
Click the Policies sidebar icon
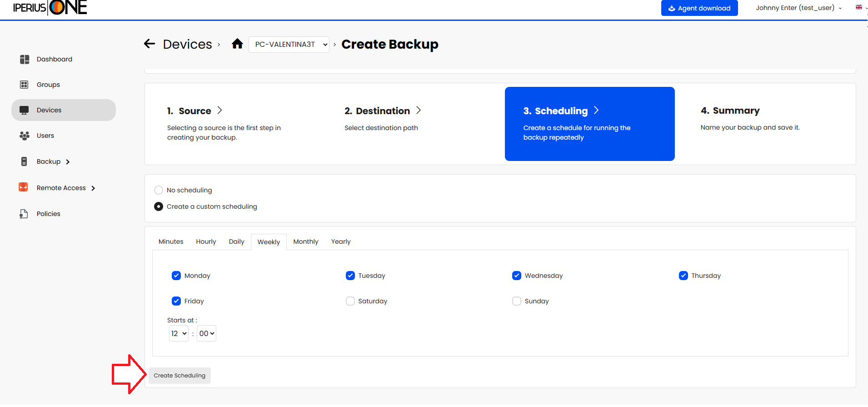pyautogui.click(x=24, y=214)
